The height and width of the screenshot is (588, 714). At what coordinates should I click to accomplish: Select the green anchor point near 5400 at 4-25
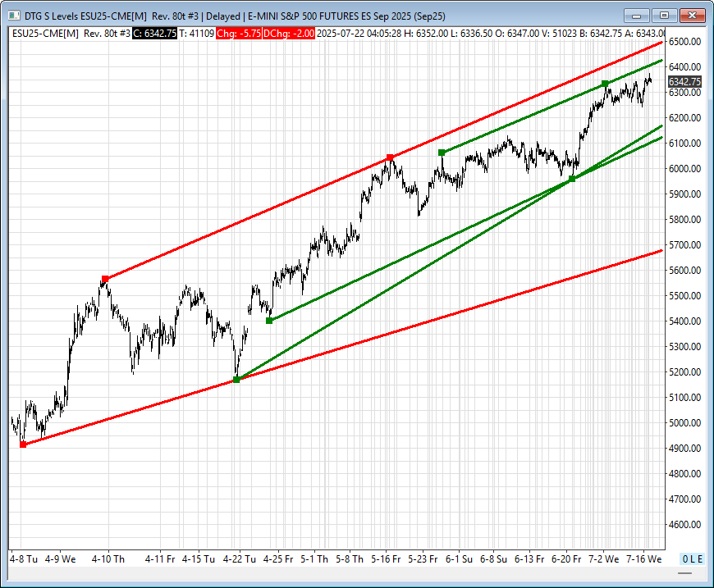[x=269, y=321]
